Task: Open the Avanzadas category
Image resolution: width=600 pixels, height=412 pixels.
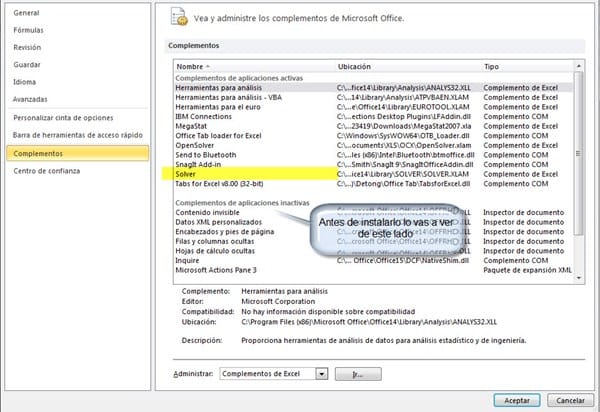Action: [x=30, y=99]
